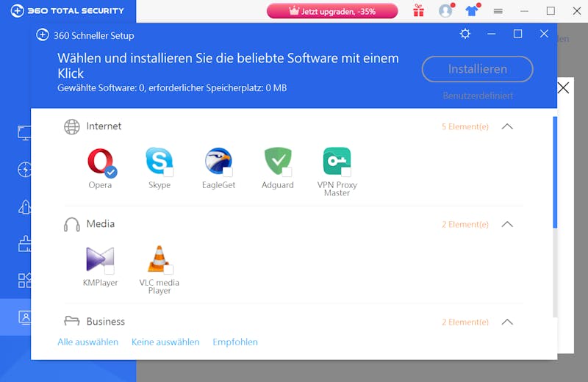The height and width of the screenshot is (382, 588).
Task: Open the lightning scan icon in sidebar
Action: tap(24, 170)
